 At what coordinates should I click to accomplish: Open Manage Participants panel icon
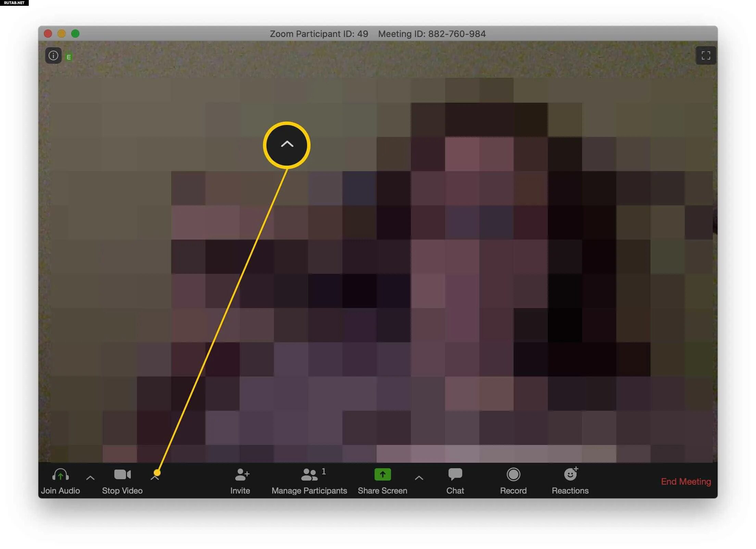(309, 475)
